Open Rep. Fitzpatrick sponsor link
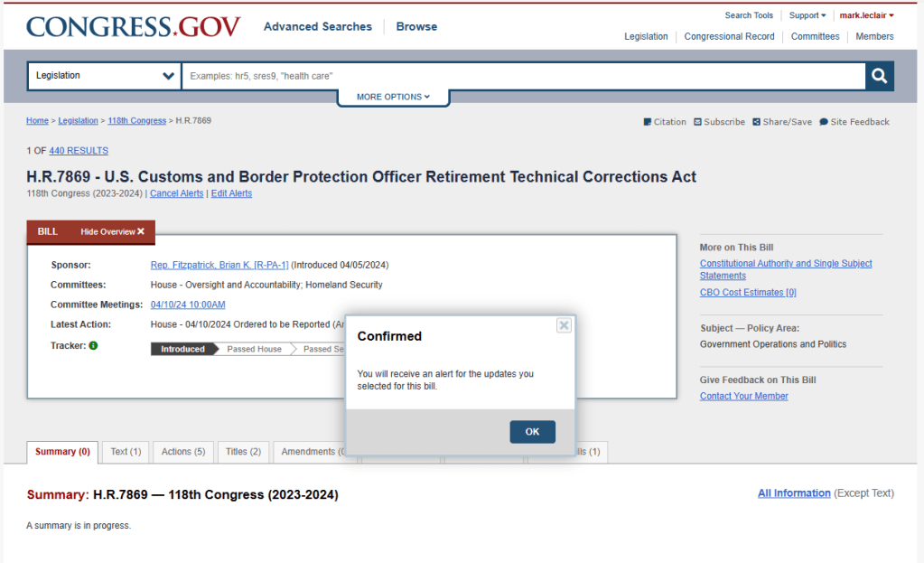Viewport: 924px width, 563px height. tap(219, 265)
